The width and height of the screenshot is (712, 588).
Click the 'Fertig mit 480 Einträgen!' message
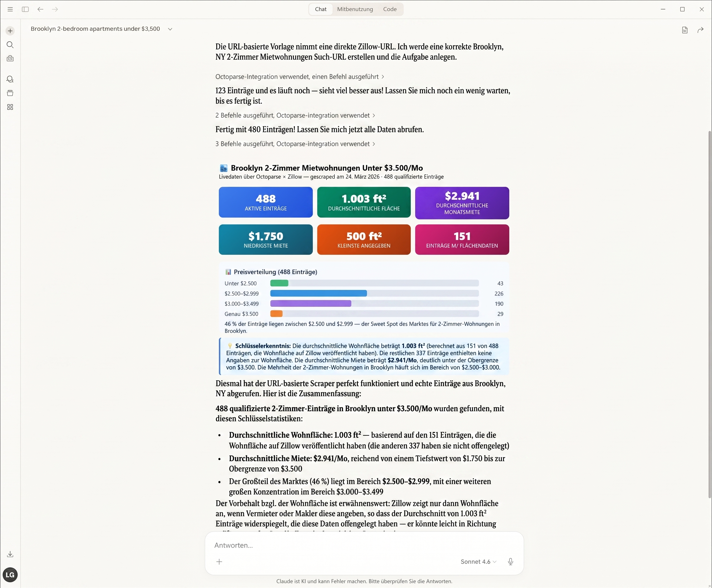coord(320,129)
